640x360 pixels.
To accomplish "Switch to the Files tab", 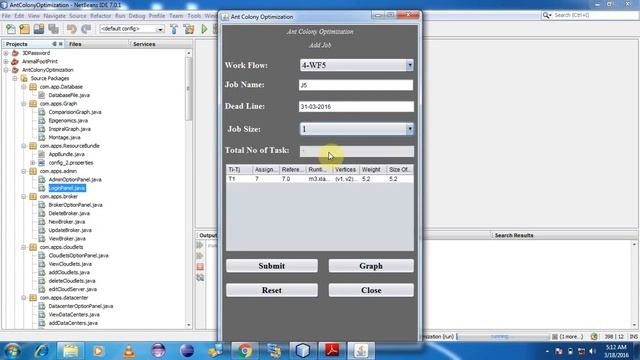I will point(75,44).
